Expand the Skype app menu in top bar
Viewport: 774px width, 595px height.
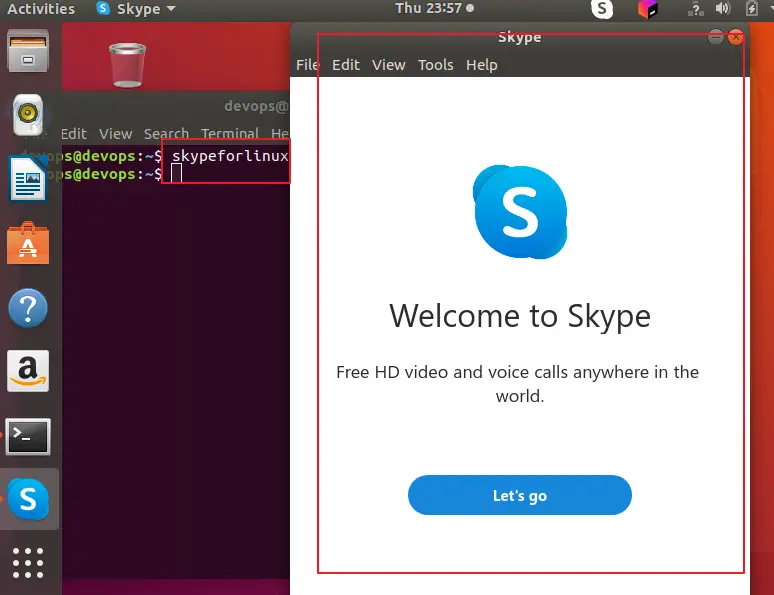coord(137,9)
